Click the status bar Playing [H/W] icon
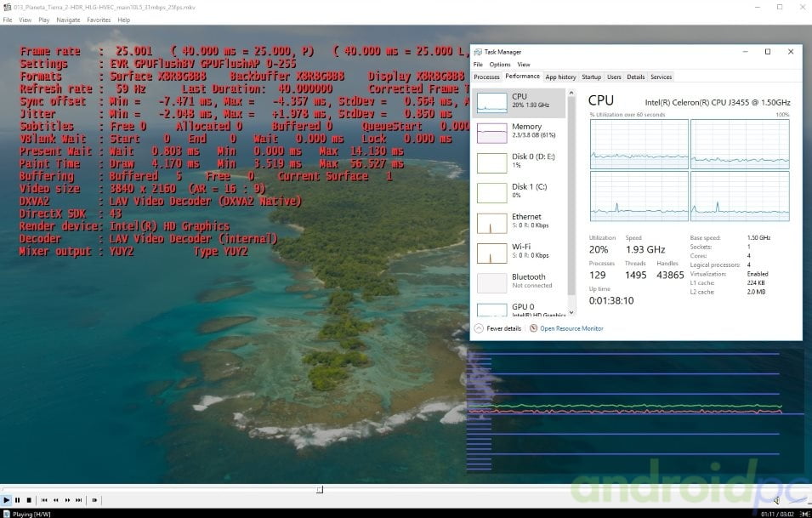Screen dimensions: 812x518 [7, 514]
